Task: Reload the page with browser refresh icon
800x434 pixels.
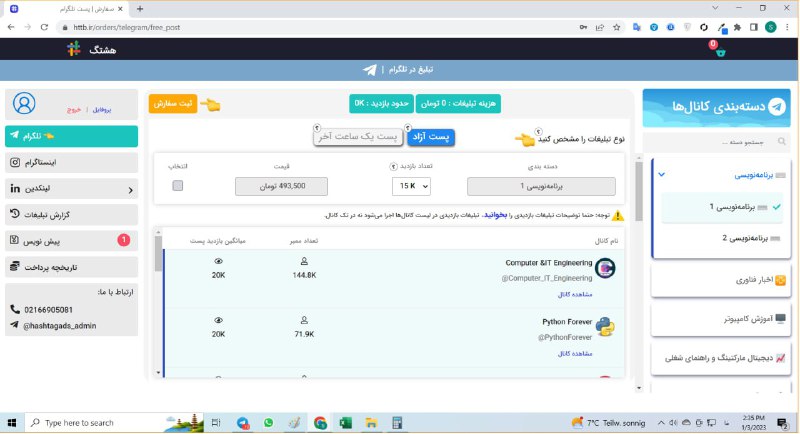Action: point(44,27)
